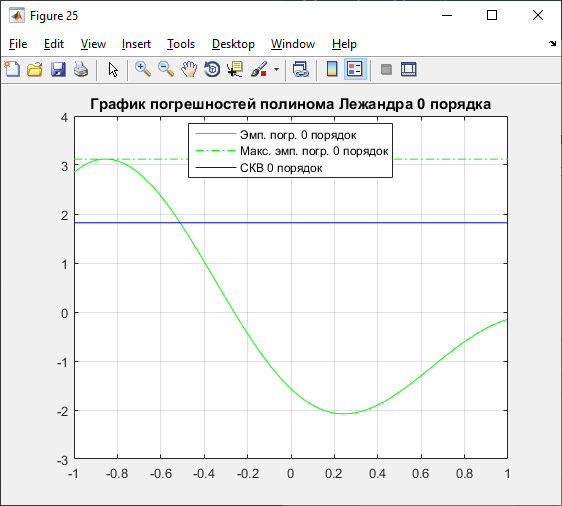Click legend entry 'СКВ 0 порядок'

281,168
